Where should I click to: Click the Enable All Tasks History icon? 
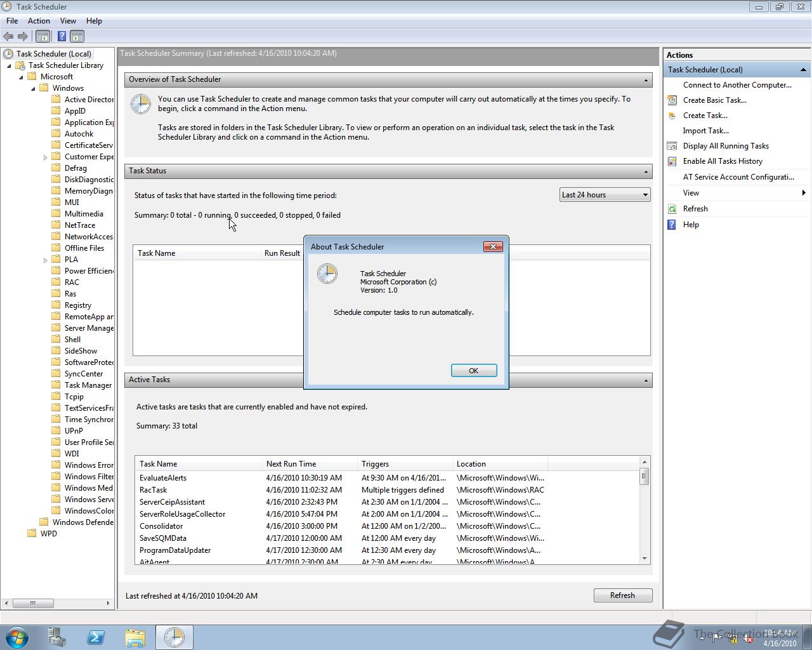click(x=672, y=161)
